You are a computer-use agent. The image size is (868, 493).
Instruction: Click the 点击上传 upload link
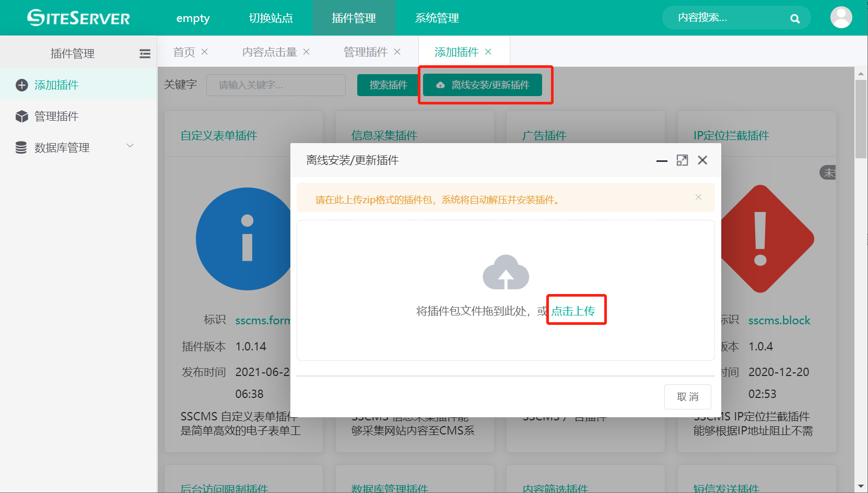point(576,309)
